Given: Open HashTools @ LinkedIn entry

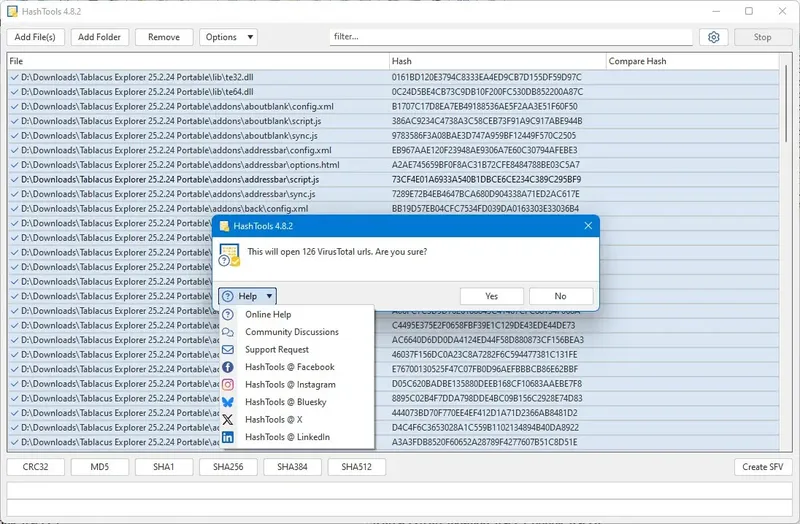Looking at the screenshot, I should point(296,437).
